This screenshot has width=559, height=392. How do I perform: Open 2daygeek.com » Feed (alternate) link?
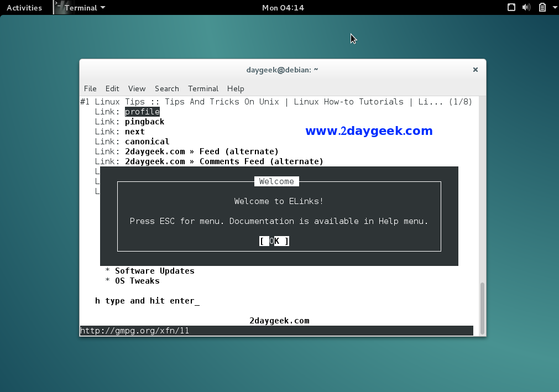[x=202, y=151]
